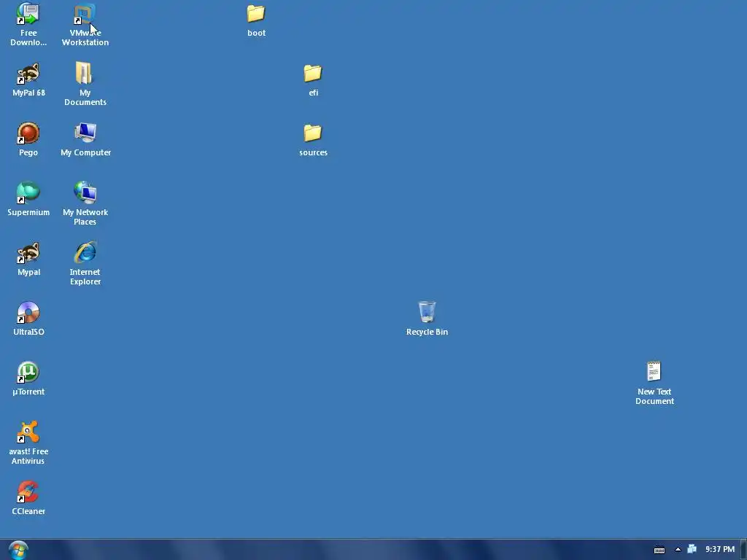Select the My Network Places icon
Viewport: 747px width, 560px height.
[85, 192]
